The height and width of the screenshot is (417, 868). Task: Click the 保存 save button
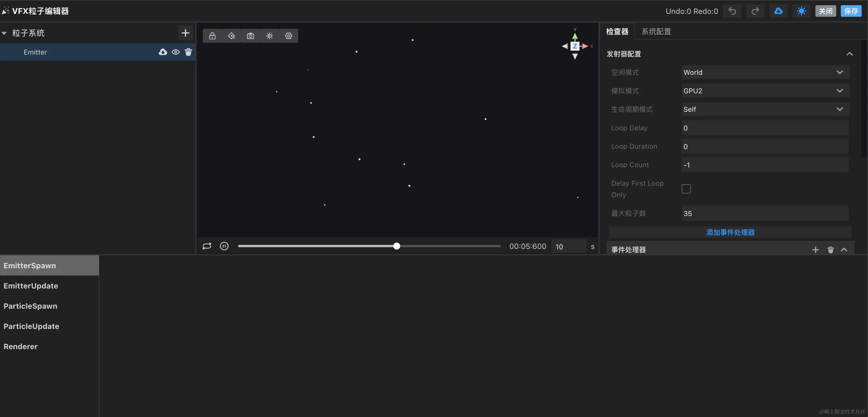[x=851, y=11]
